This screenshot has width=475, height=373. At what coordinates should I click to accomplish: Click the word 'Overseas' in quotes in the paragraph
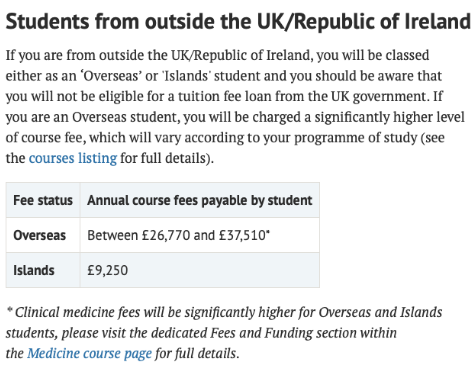[x=110, y=76]
